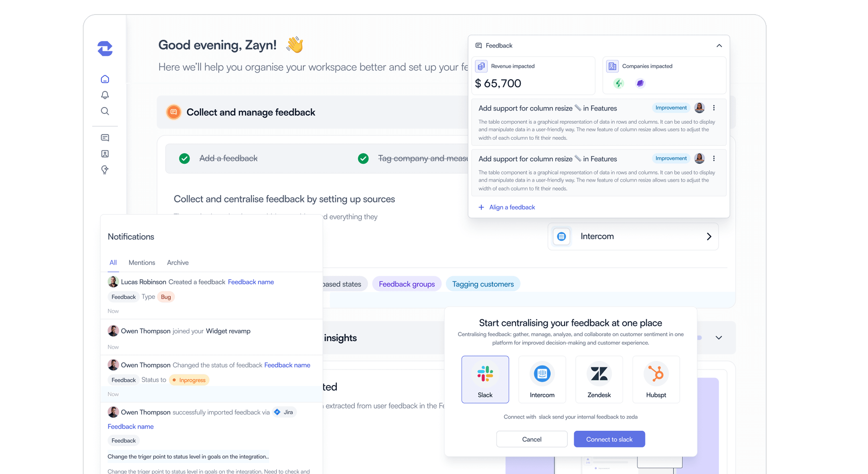Click the 'Good evening, Zayn!' heading
868x474 pixels.
pos(217,45)
